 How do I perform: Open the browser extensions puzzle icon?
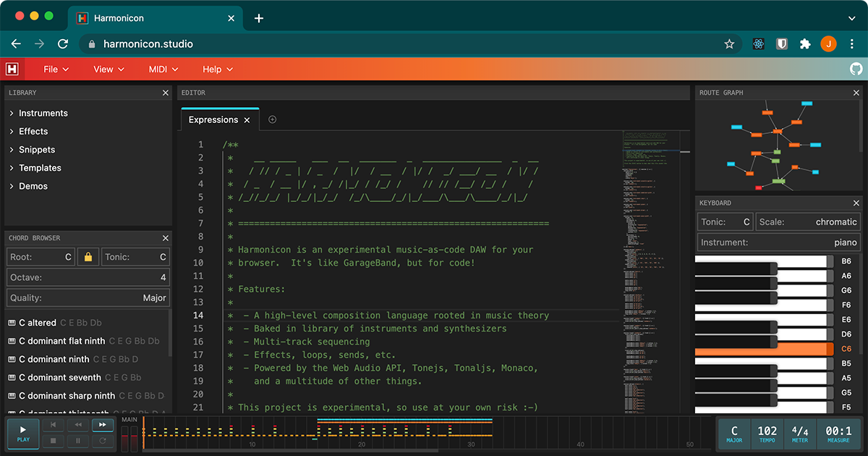(x=805, y=44)
